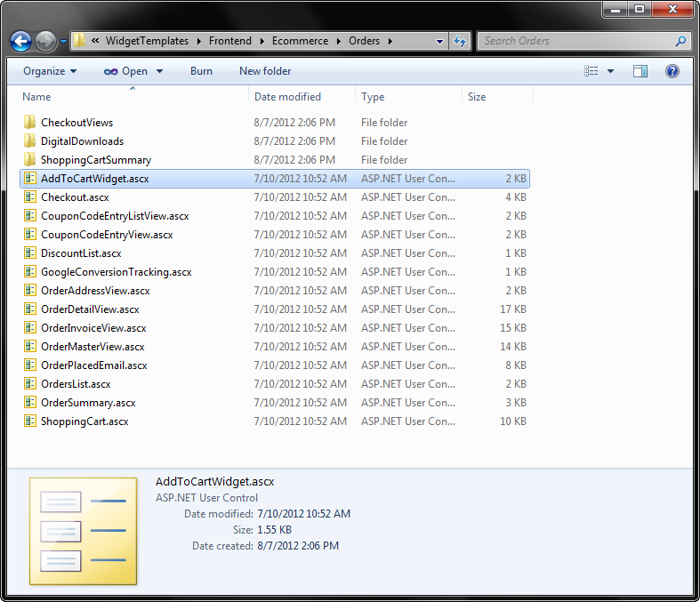Expand the view options dropdown arrow
The height and width of the screenshot is (602, 700).
(x=611, y=71)
